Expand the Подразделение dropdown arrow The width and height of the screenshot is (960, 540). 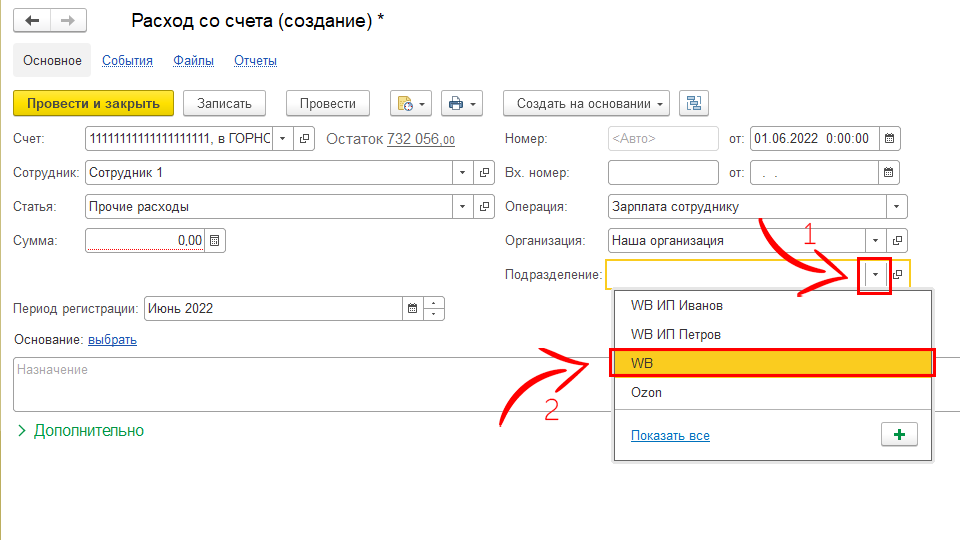[x=875, y=275]
